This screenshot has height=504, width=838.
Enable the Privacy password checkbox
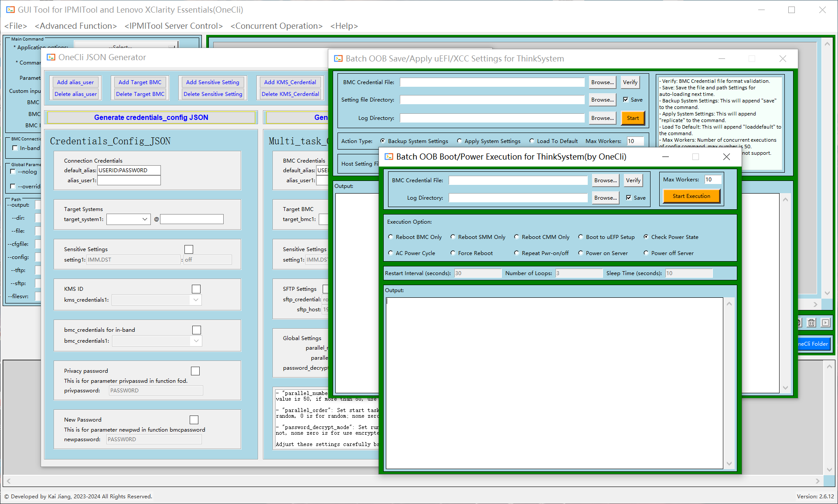(195, 371)
